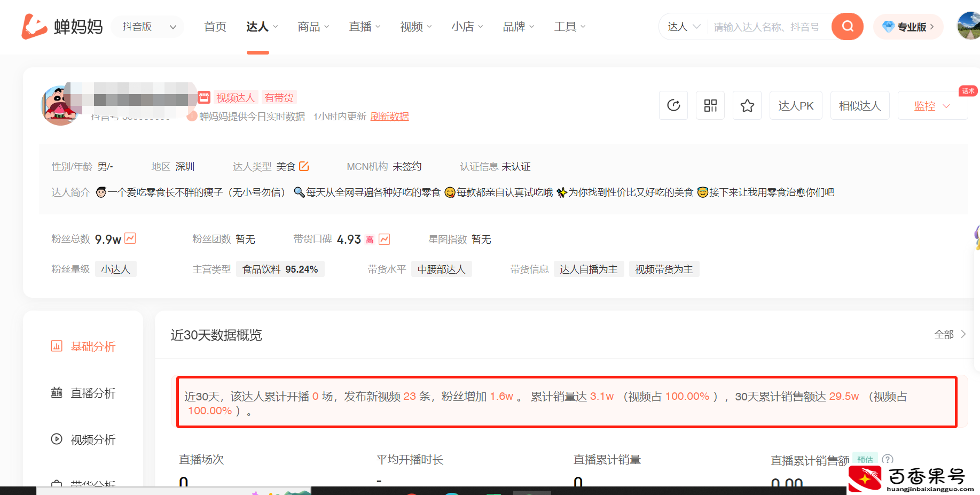Screen dimensions: 980x495
Task: Click the 深圳 region value
Action: click(185, 166)
